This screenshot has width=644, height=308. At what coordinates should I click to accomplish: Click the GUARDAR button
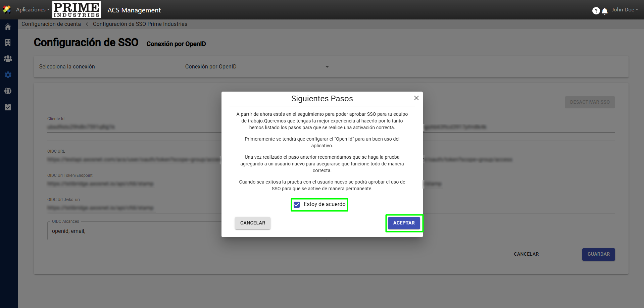598,254
